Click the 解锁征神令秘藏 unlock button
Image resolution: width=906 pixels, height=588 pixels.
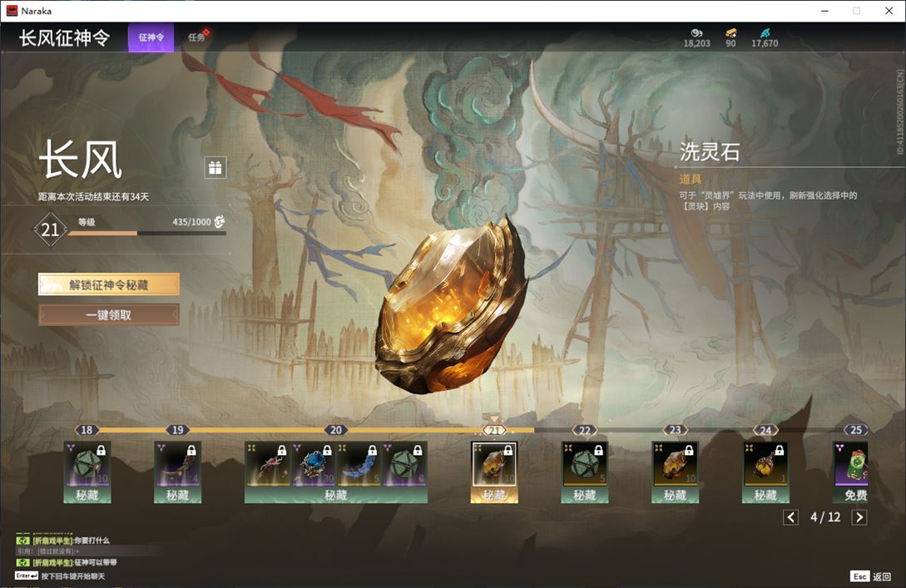click(x=109, y=284)
